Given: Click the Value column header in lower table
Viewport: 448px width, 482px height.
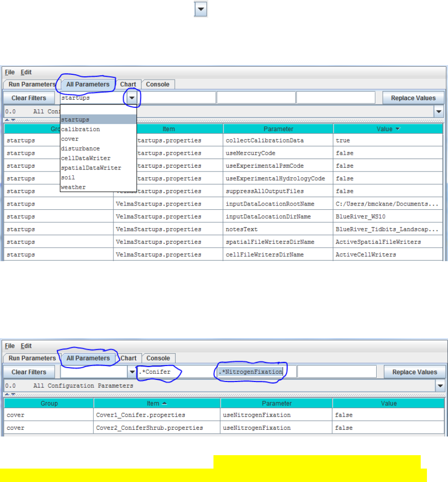Looking at the screenshot, I should tap(389, 403).
